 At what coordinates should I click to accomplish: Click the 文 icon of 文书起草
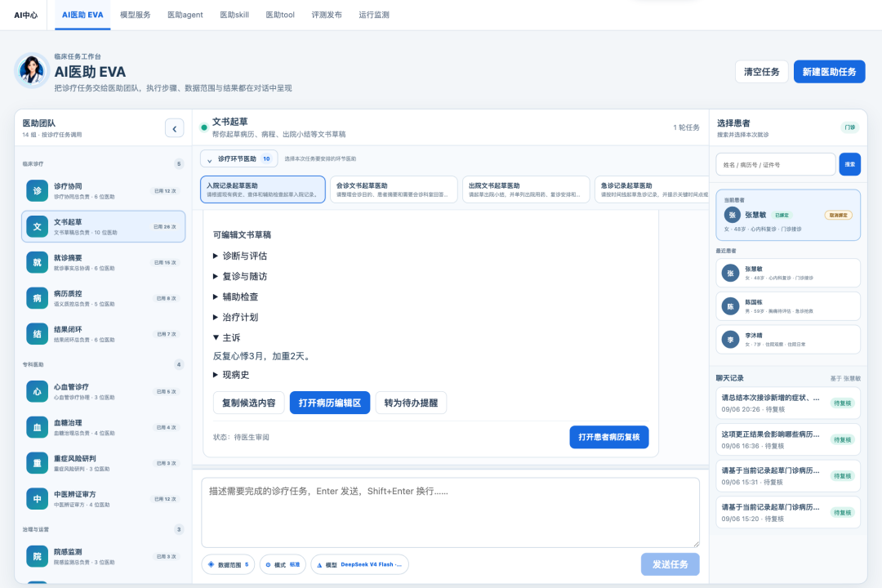click(x=37, y=227)
